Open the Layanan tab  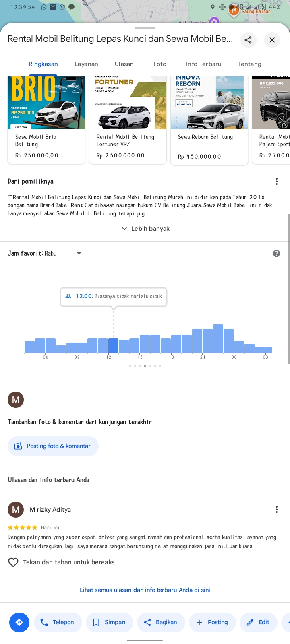(x=86, y=64)
